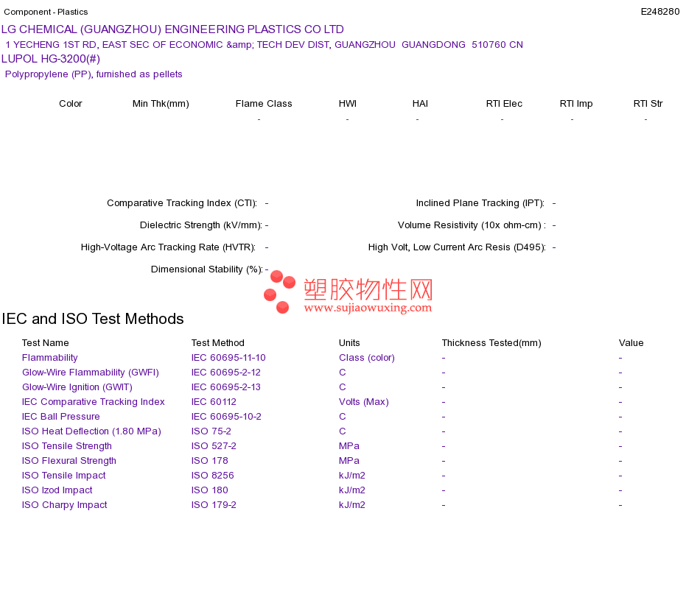The height and width of the screenshot is (589, 700).
Task: Click the HWI column header
Action: coord(348,104)
